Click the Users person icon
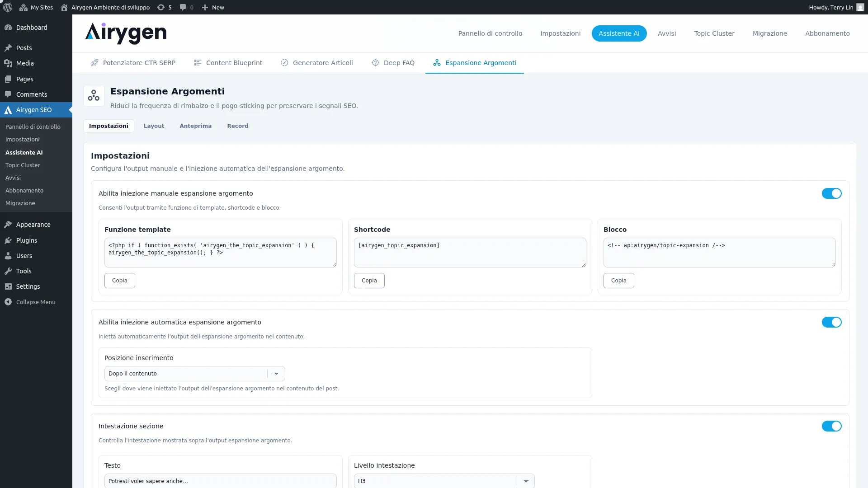868x488 pixels. [8, 256]
